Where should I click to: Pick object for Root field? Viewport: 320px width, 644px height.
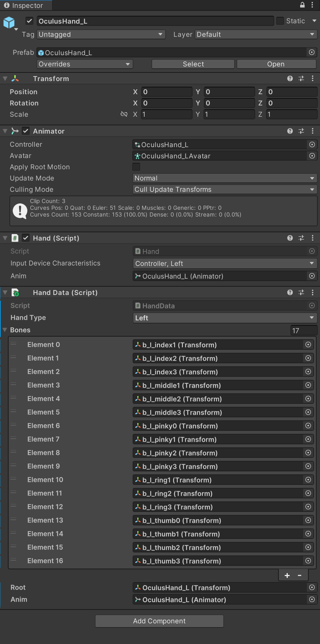pyautogui.click(x=312, y=587)
